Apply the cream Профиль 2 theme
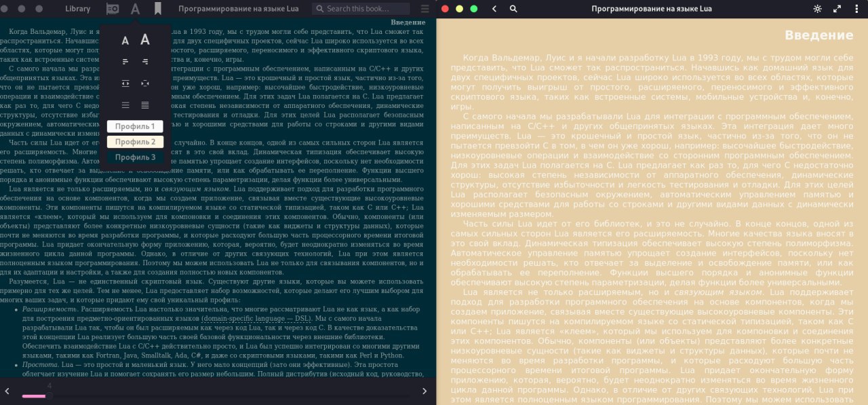The width and height of the screenshot is (868, 405). (x=135, y=142)
